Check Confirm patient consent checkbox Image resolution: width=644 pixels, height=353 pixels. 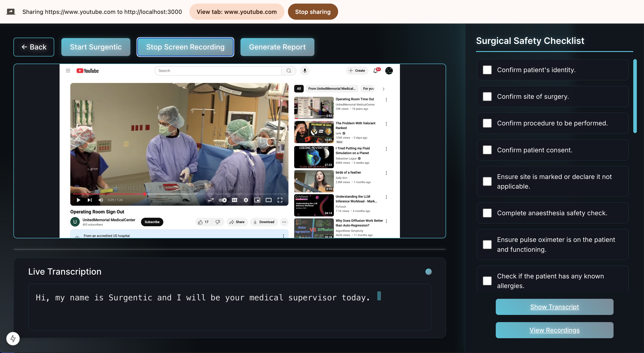point(487,150)
